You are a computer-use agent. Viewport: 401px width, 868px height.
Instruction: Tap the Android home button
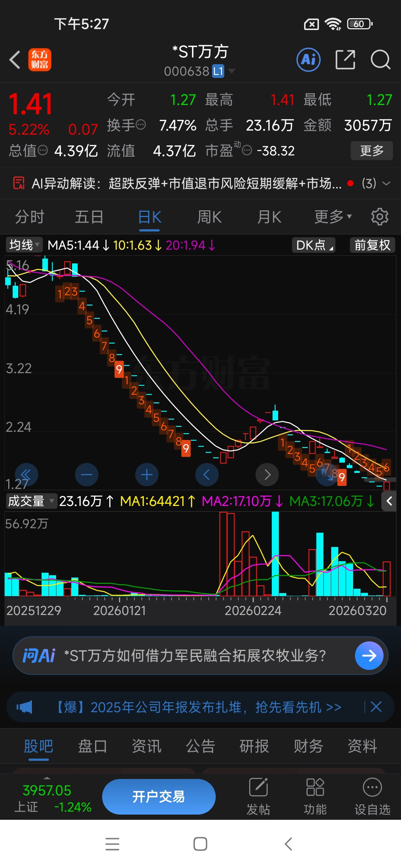200,844
